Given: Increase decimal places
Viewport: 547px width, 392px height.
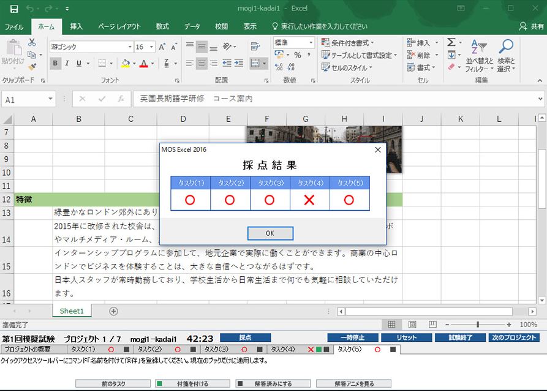Looking at the screenshot, I should (278, 67).
